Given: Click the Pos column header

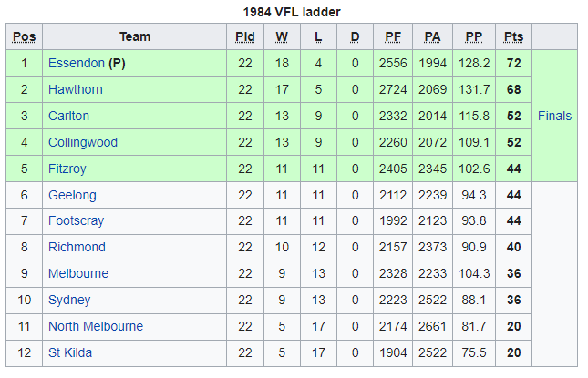Looking at the screenshot, I should tap(25, 37).
